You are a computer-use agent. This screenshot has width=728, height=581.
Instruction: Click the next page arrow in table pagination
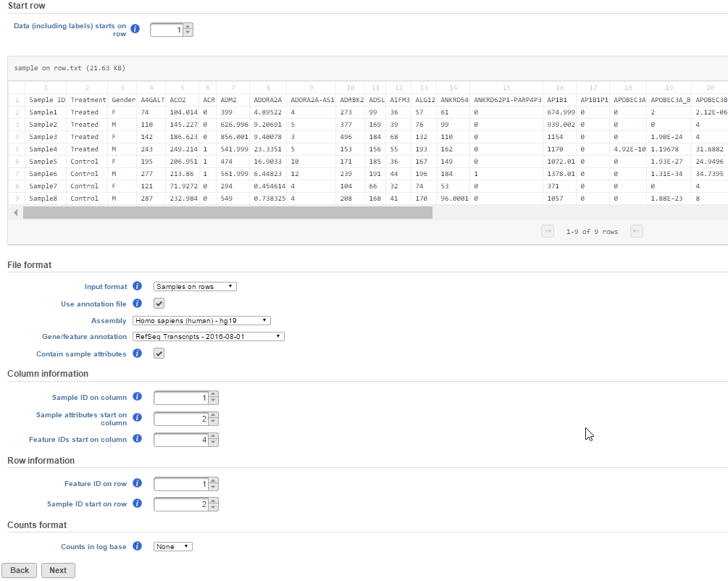[636, 232]
